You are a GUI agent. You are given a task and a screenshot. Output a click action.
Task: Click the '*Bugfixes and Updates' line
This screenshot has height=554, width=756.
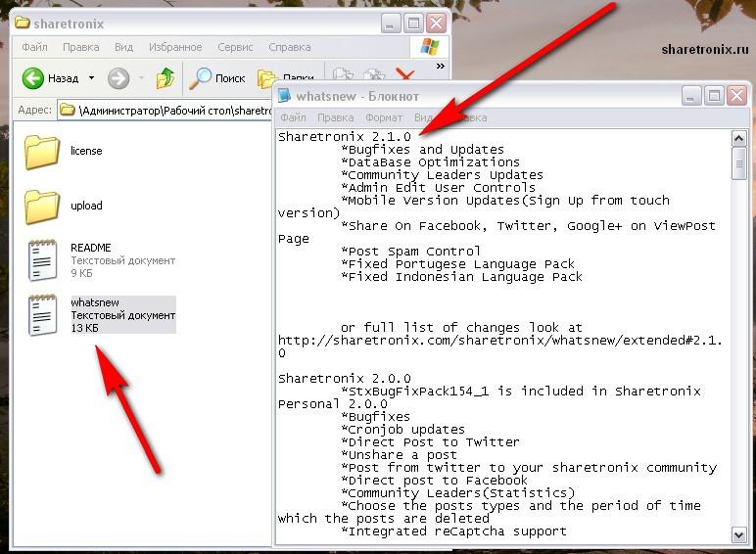(422, 150)
